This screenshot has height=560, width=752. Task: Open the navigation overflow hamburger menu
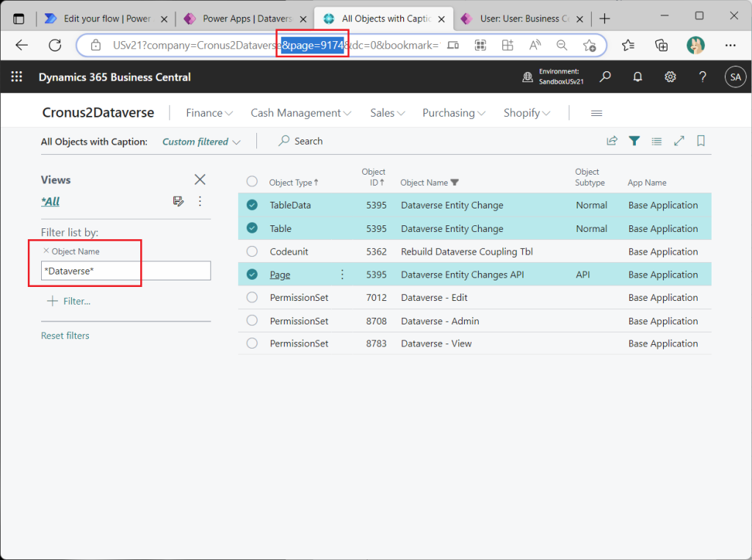(596, 113)
